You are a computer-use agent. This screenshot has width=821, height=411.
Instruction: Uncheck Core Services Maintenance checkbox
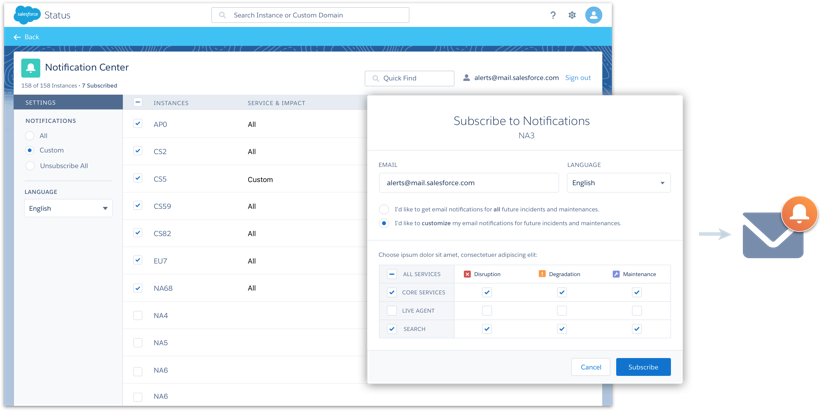point(637,292)
